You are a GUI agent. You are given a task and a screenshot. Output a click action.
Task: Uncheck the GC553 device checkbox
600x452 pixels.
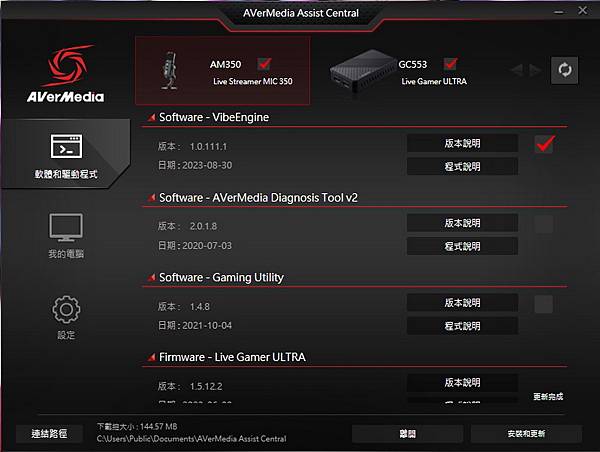click(x=450, y=64)
